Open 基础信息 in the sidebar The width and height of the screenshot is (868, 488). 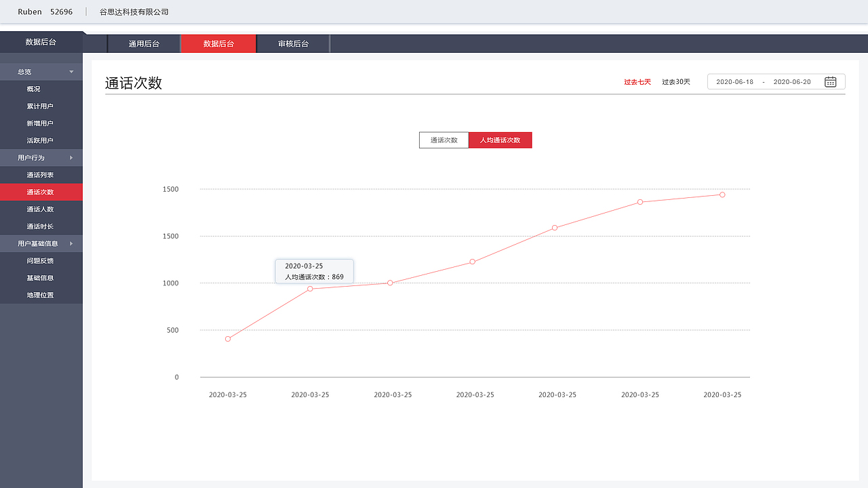(41, 278)
